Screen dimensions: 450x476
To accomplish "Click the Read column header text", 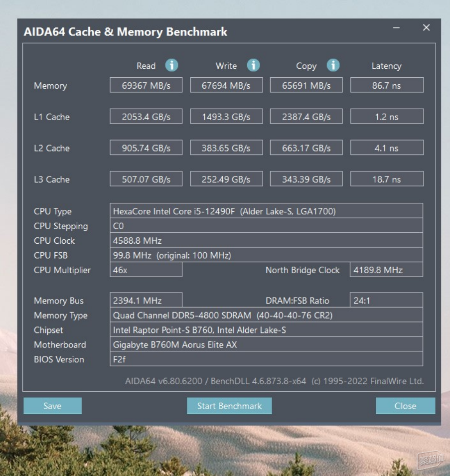I will coord(146,66).
